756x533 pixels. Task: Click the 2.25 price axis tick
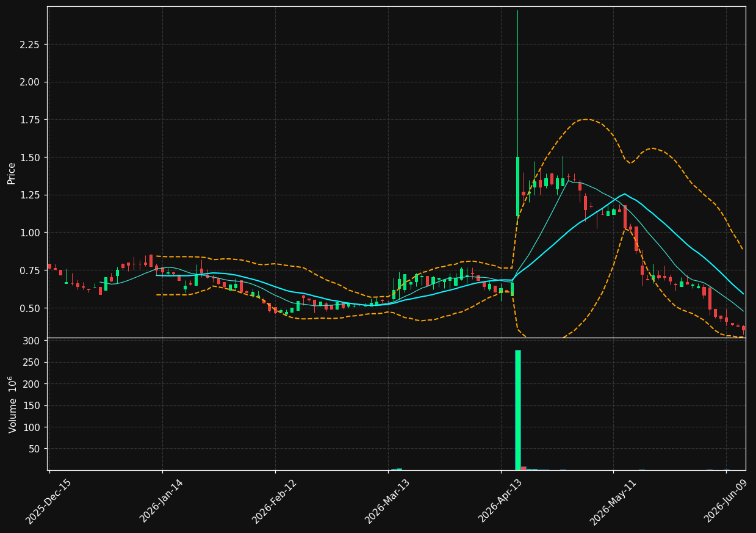coord(31,45)
